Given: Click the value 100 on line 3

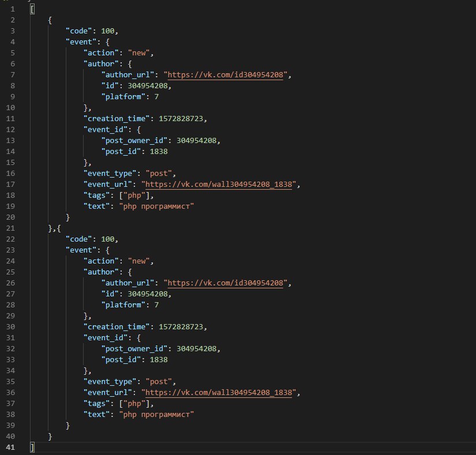Looking at the screenshot, I should [x=108, y=31].
